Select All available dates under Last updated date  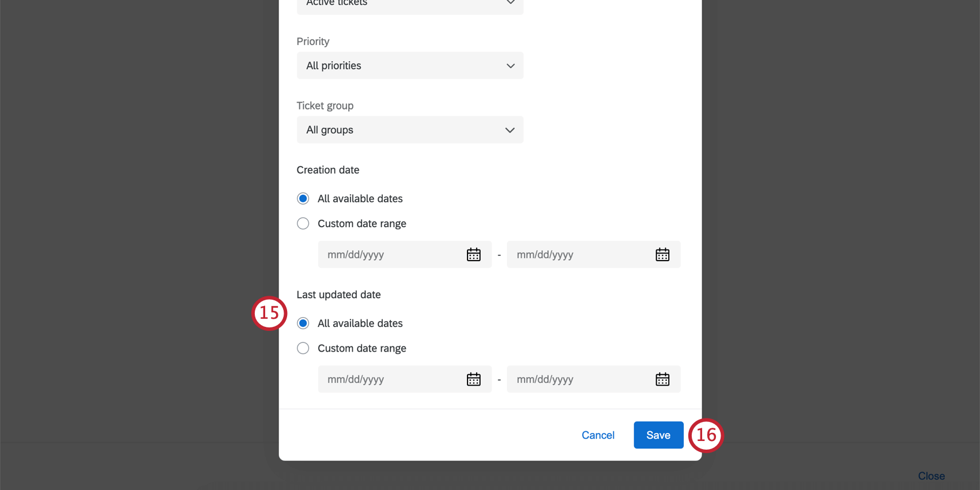tap(303, 323)
